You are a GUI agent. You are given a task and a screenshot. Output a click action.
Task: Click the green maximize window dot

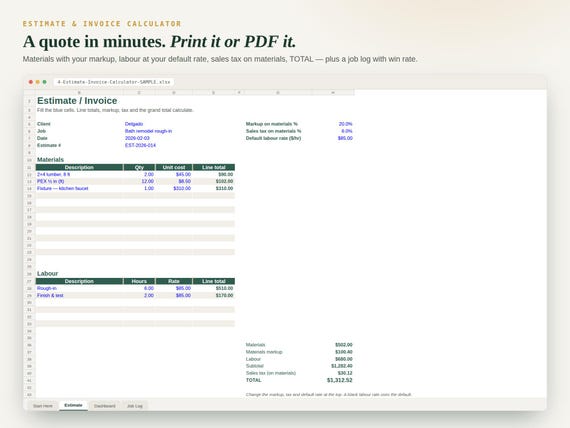pos(45,82)
